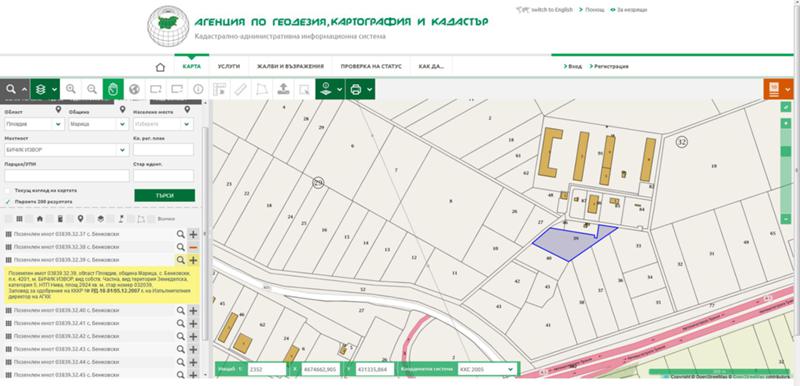
Task: Open the upload file tool
Action: click(283, 89)
